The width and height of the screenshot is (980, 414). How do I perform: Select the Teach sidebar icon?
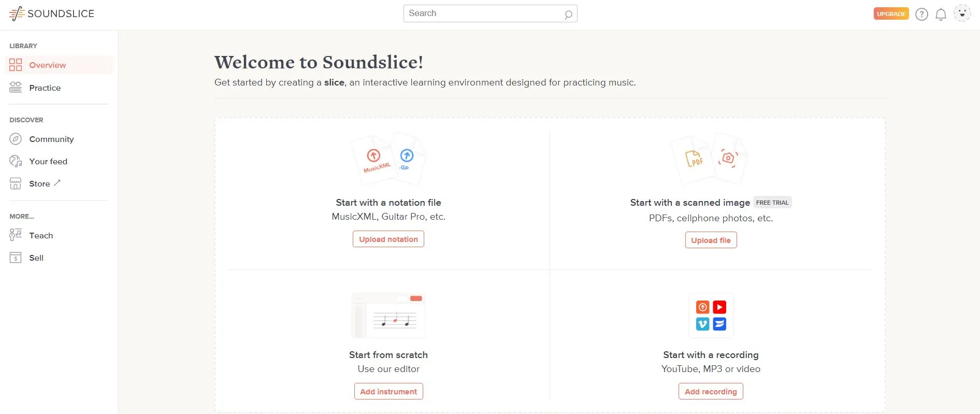(x=15, y=235)
